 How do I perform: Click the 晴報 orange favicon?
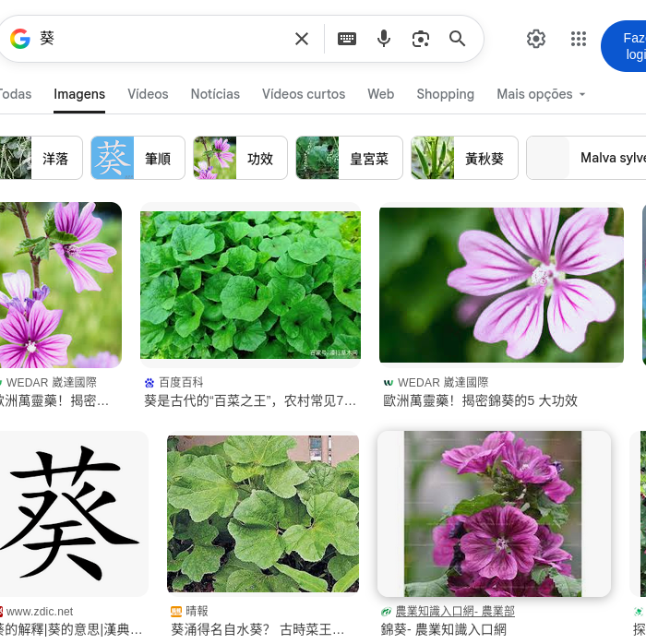176,612
